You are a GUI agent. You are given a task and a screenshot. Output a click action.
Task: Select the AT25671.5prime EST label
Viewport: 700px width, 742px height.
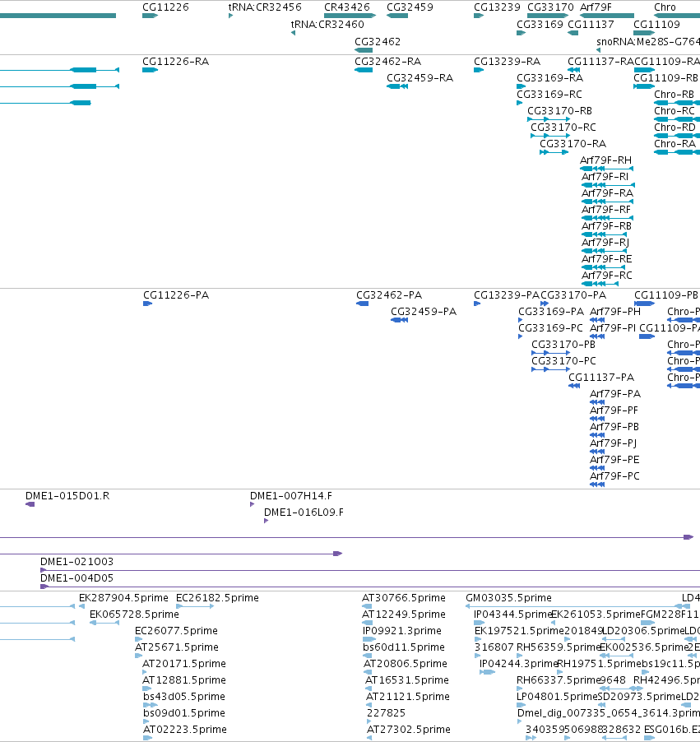(177, 647)
